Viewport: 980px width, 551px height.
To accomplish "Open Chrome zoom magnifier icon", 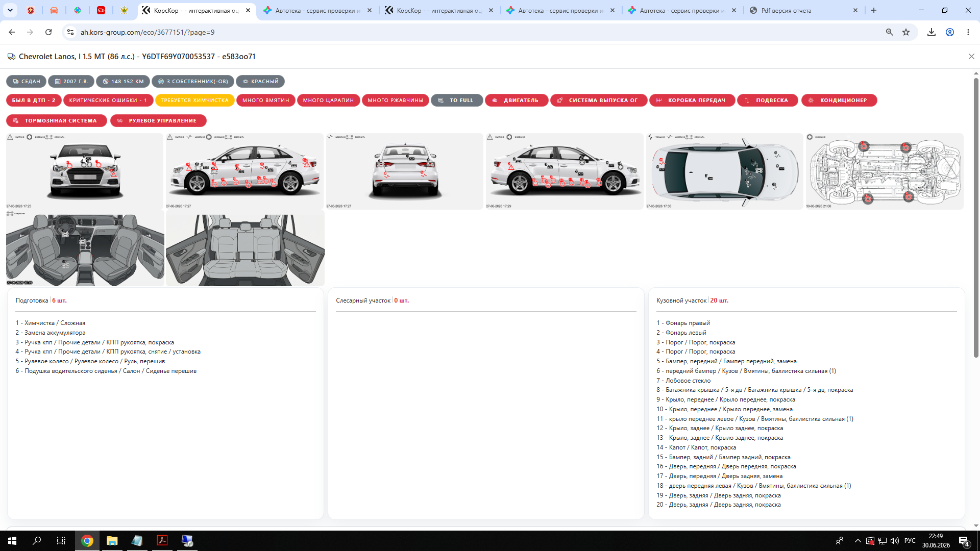I will (x=890, y=32).
